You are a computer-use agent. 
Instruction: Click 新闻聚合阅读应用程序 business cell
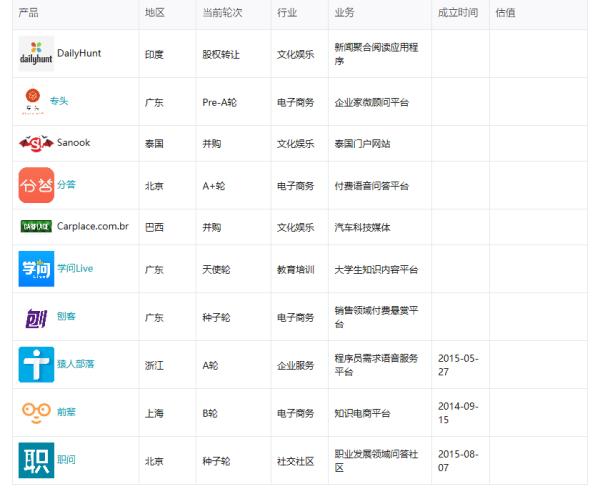click(376, 54)
